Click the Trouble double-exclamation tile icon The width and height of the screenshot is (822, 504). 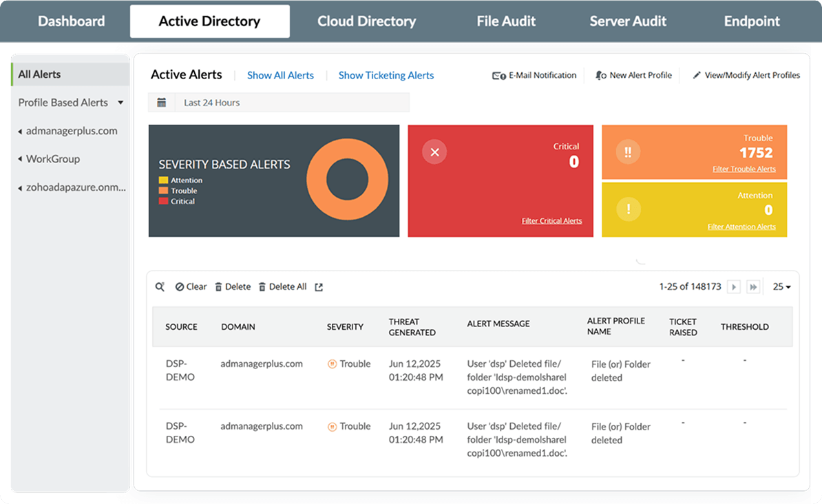coord(628,153)
